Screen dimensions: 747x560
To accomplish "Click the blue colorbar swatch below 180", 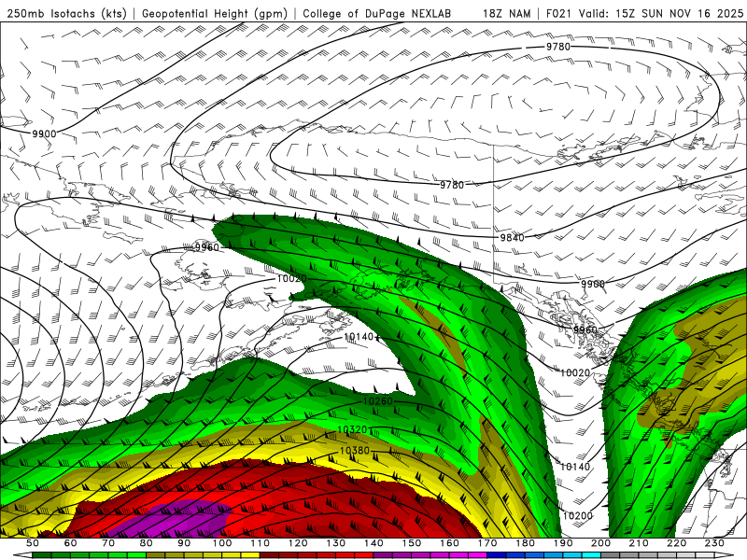I will (x=535, y=555).
